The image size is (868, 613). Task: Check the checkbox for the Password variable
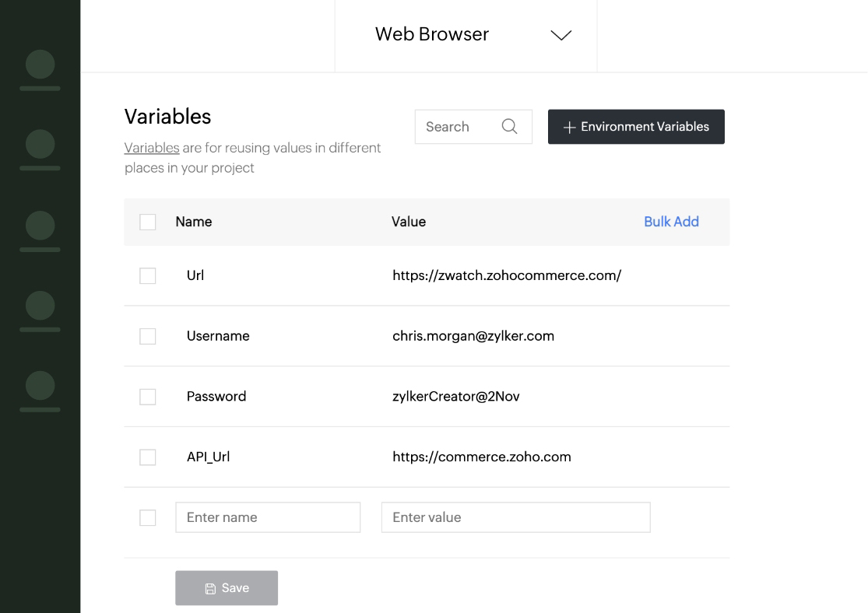pyautogui.click(x=147, y=397)
